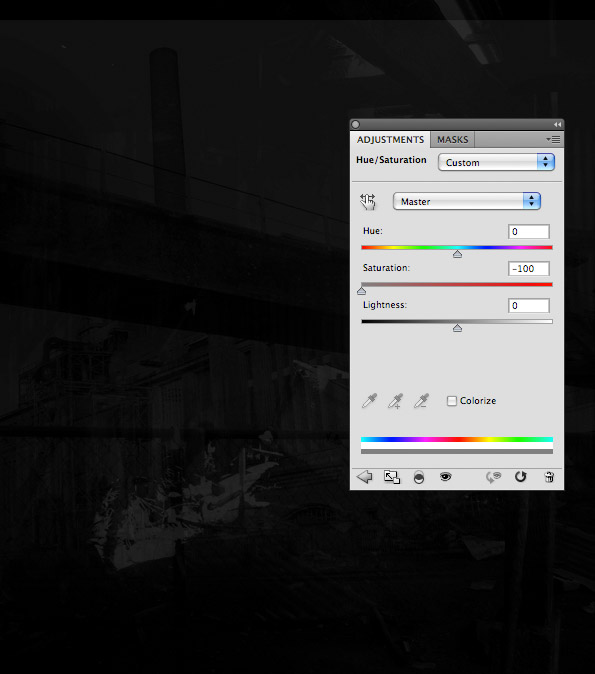Image resolution: width=595 pixels, height=674 pixels.
Task: Open the Master color range dropdown
Action: [467, 201]
